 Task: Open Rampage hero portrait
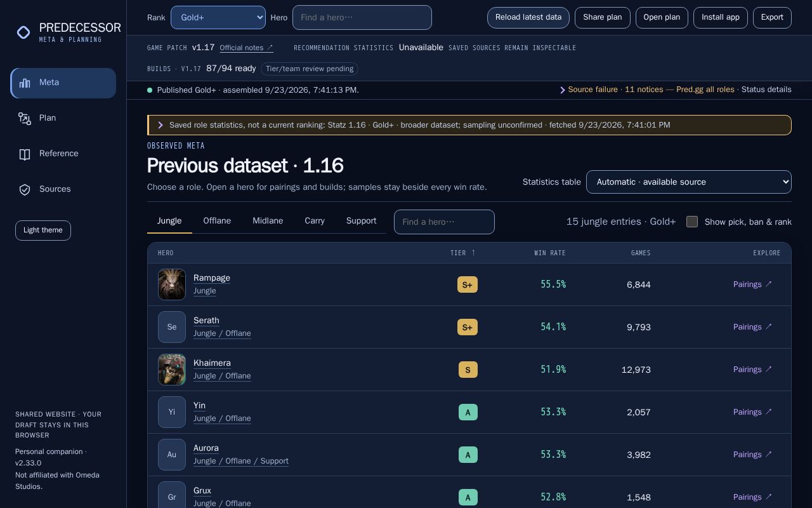pyautogui.click(x=172, y=284)
